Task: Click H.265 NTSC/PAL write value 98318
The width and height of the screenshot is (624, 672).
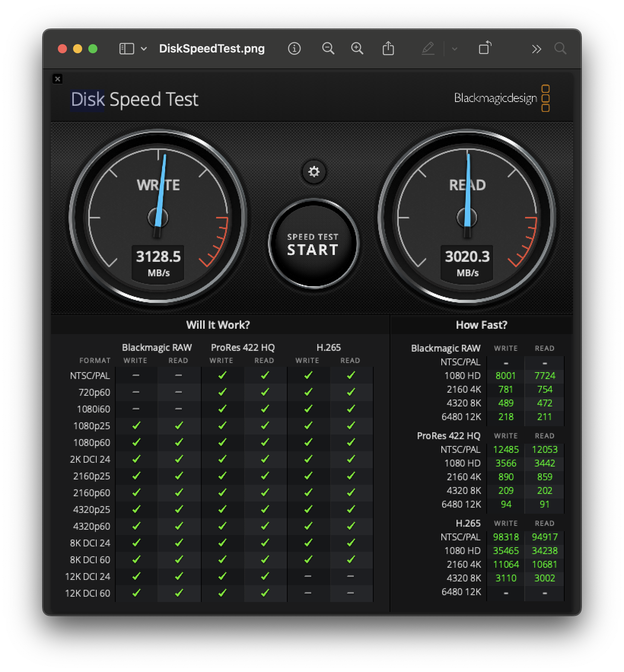Action: click(x=506, y=537)
